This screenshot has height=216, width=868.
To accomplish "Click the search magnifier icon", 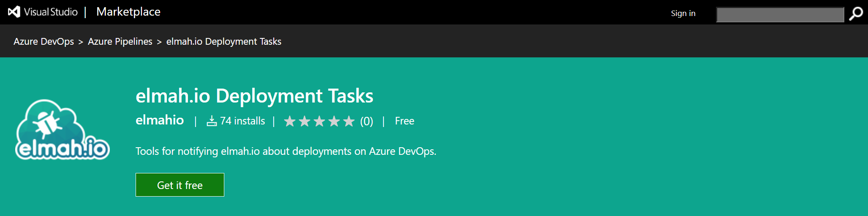I will point(856,13).
